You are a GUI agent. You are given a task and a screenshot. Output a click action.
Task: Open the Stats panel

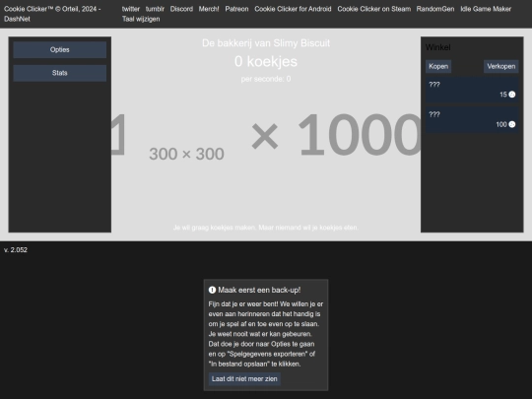(x=60, y=73)
